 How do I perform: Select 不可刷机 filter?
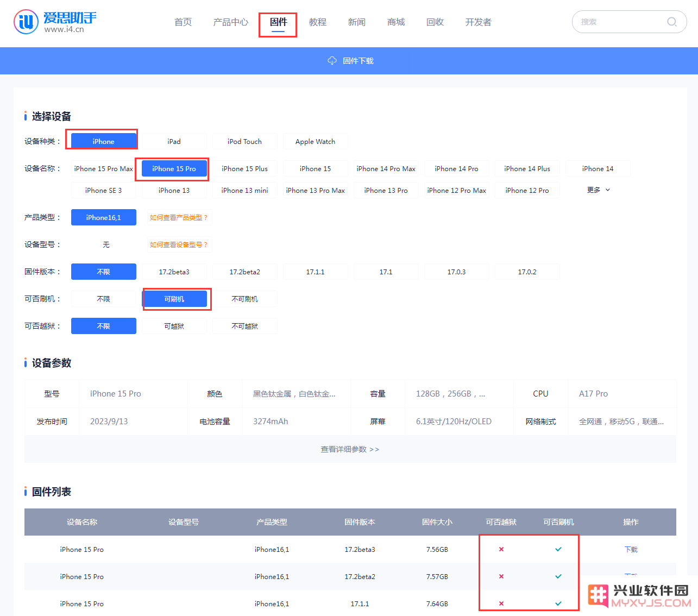click(x=245, y=299)
